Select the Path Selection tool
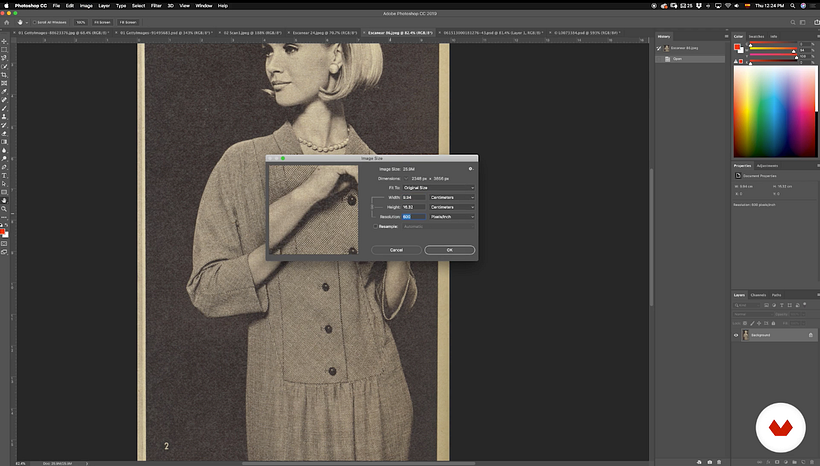 pos(4,184)
